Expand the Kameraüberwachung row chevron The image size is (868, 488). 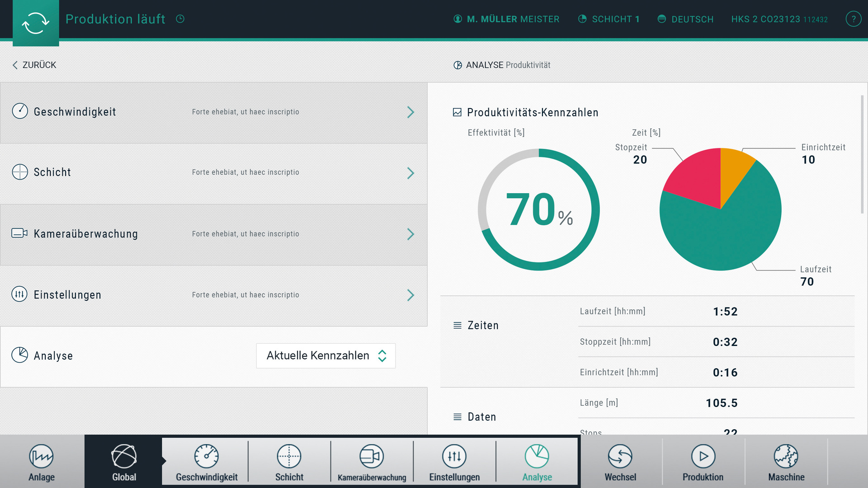pos(410,234)
